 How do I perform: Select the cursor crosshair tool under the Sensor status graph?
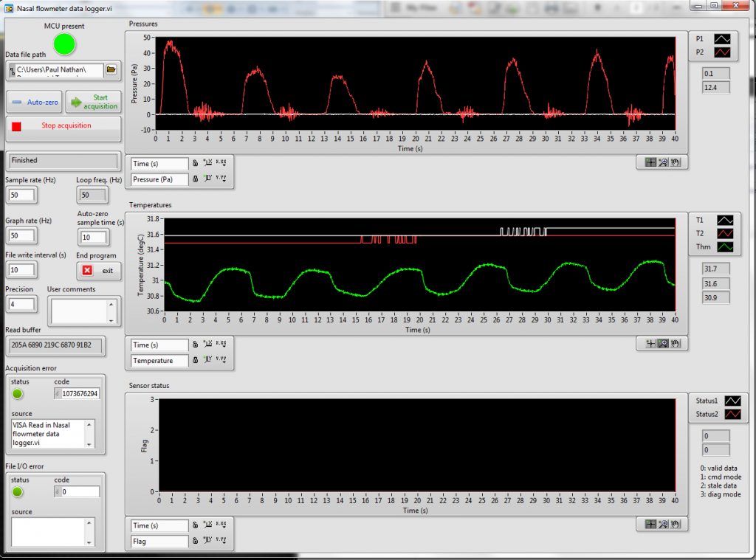click(x=650, y=524)
